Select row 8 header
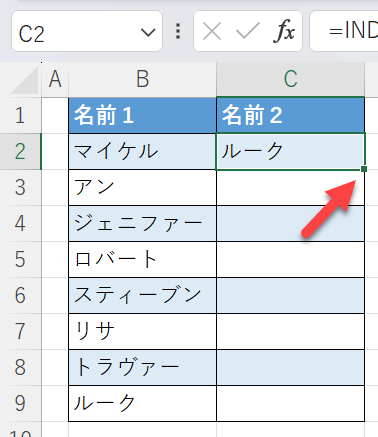 coord(20,368)
